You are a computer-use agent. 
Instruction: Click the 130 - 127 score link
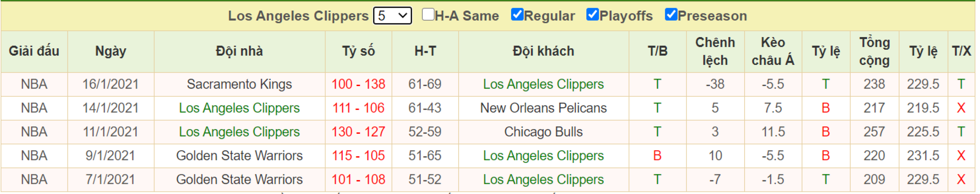[x=358, y=132]
